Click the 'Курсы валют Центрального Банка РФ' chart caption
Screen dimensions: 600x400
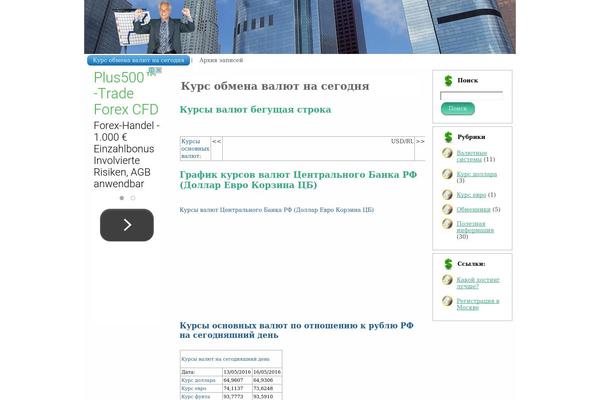click(277, 210)
